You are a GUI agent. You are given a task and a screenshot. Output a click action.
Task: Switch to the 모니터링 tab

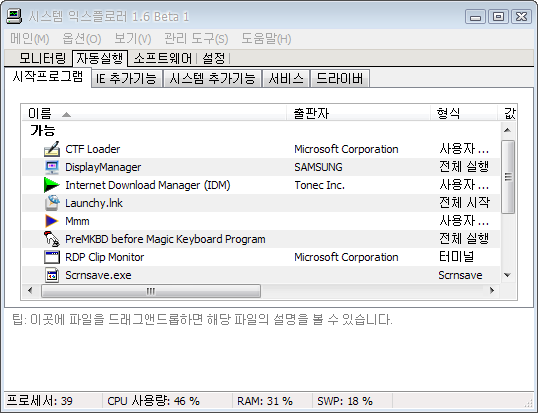pyautogui.click(x=42, y=58)
